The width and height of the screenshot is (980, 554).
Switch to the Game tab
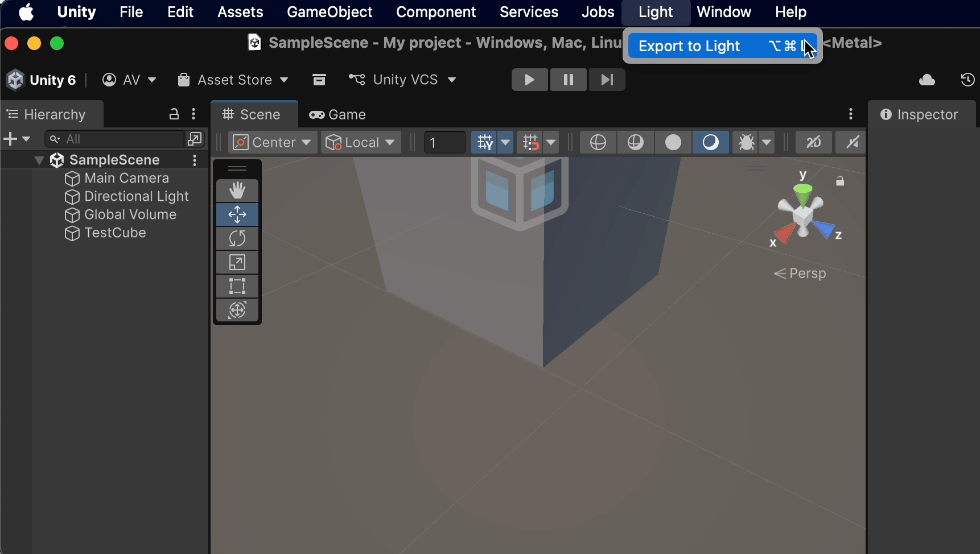point(337,114)
